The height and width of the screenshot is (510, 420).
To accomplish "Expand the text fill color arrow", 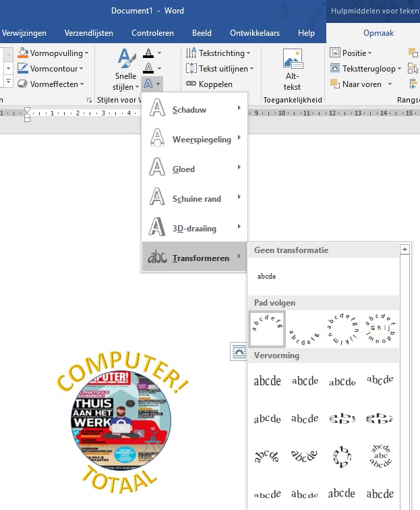I will pos(159,53).
